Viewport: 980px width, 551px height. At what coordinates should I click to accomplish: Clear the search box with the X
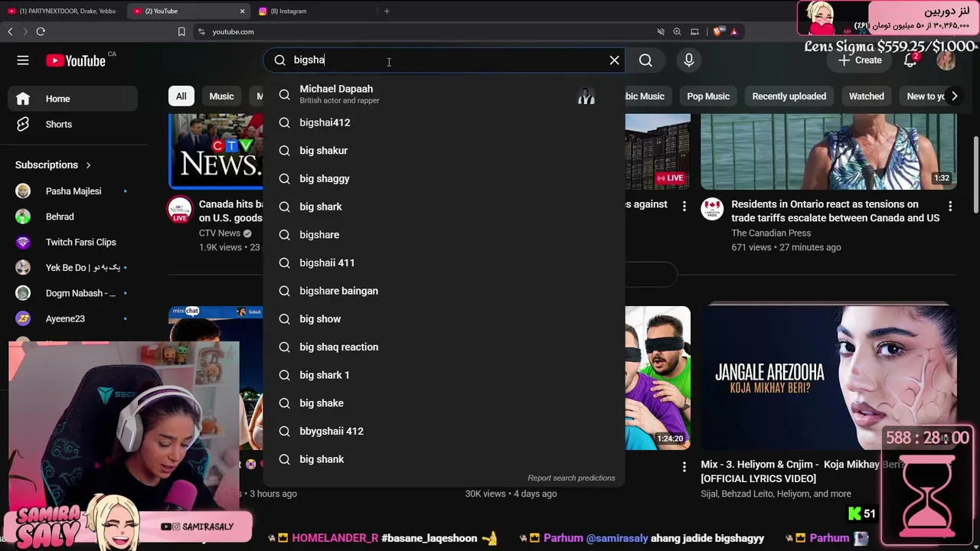614,60
